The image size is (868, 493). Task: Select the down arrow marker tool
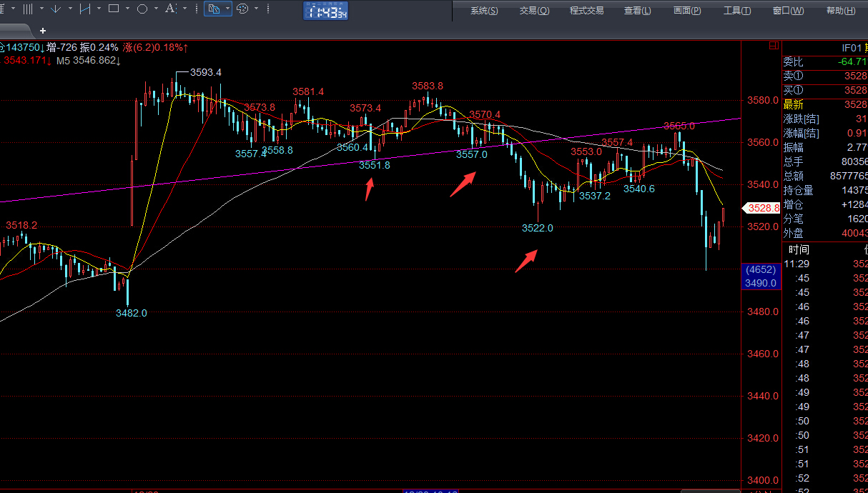[56, 9]
